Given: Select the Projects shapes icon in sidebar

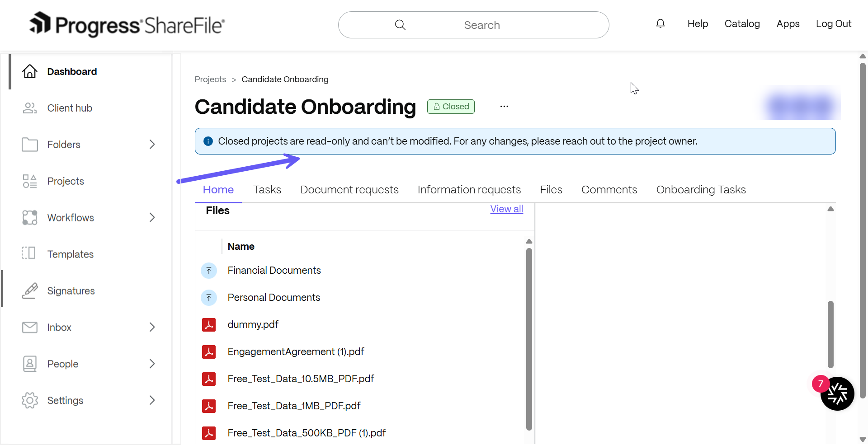Looking at the screenshot, I should pos(30,181).
